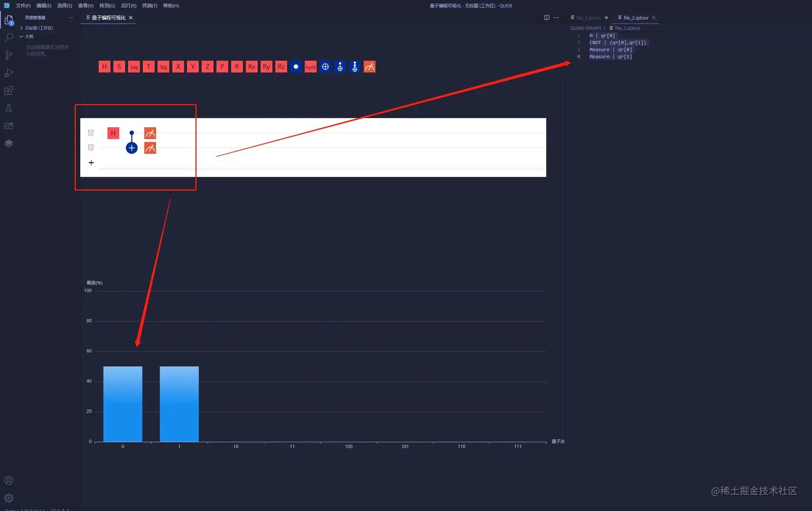Choose the R gate in the palette
The height and width of the screenshot is (511, 812).
tap(237, 67)
